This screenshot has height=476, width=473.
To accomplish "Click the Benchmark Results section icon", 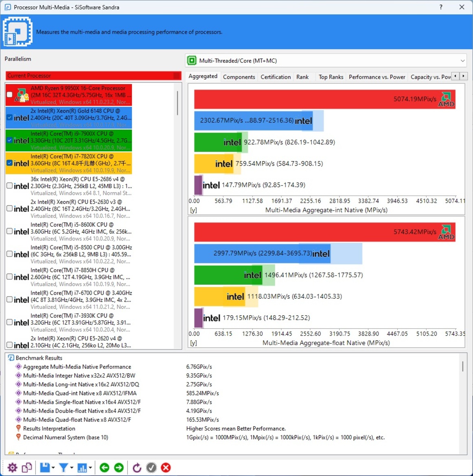I will coord(11,358).
